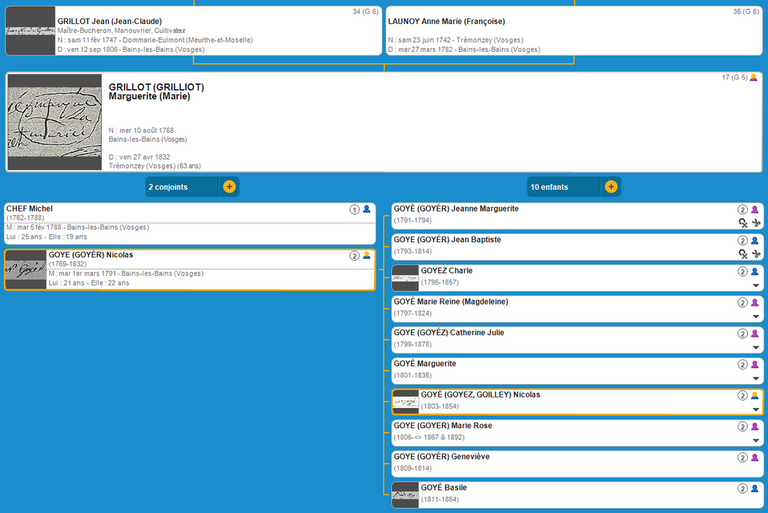Click the numbered circle badge for Goyez Charle
Viewport: 768px width, 513px height.
pos(742,271)
